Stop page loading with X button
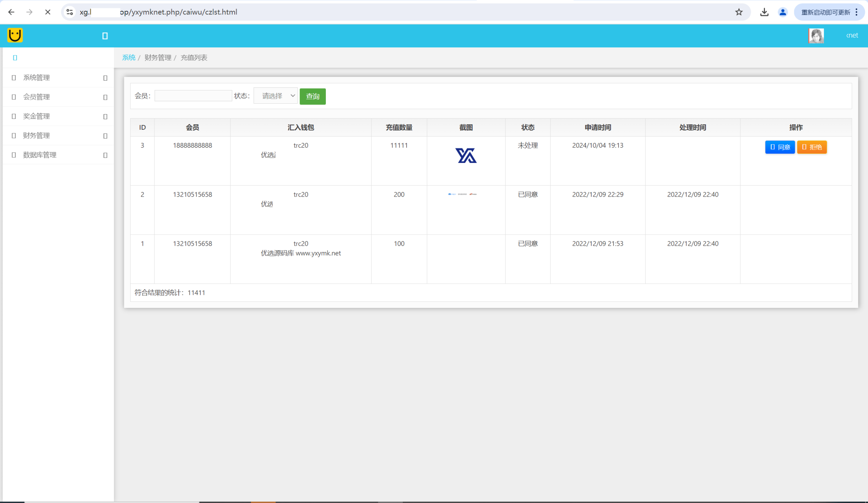 tap(47, 12)
